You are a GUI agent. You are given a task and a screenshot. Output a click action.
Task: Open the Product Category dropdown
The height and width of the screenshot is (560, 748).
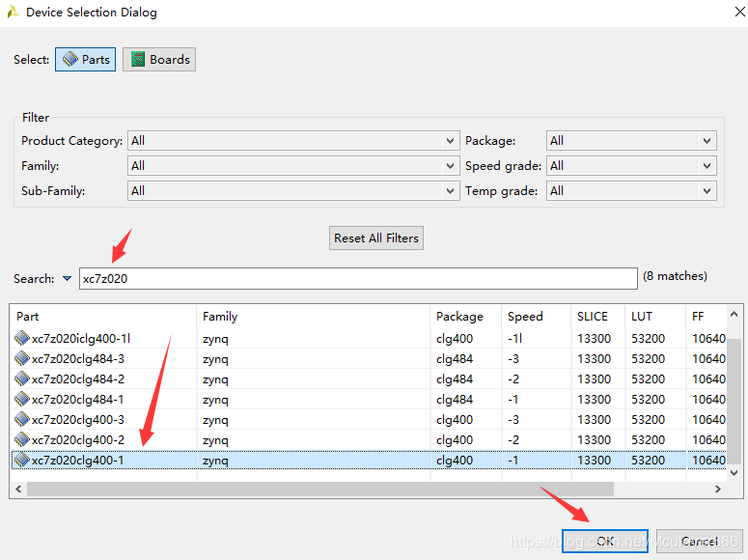[293, 141]
